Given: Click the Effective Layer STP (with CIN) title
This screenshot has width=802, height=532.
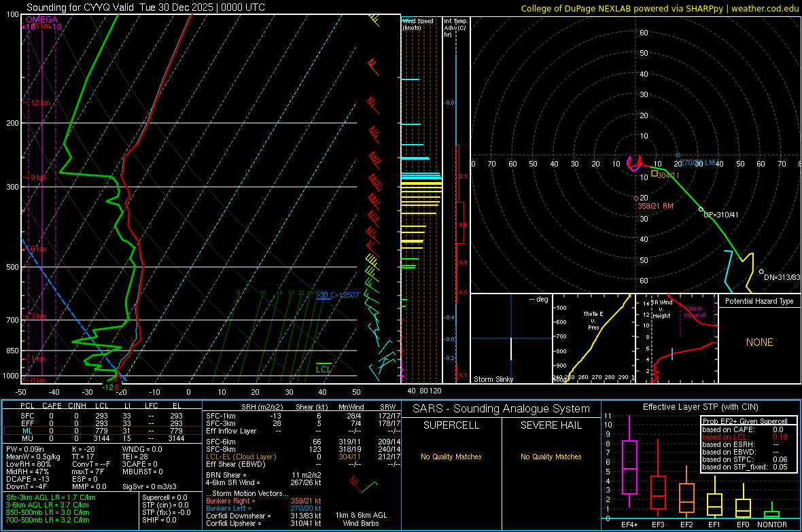Looking at the screenshot, I should 700,407.
